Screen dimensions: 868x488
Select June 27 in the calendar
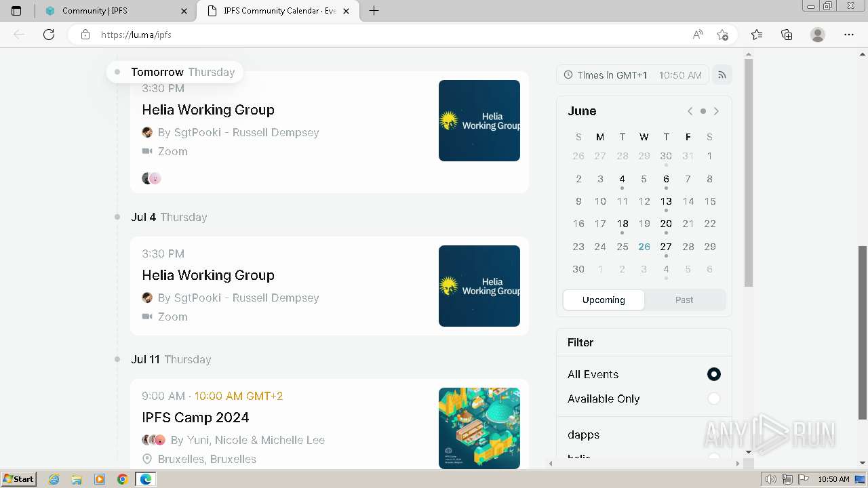(x=666, y=247)
